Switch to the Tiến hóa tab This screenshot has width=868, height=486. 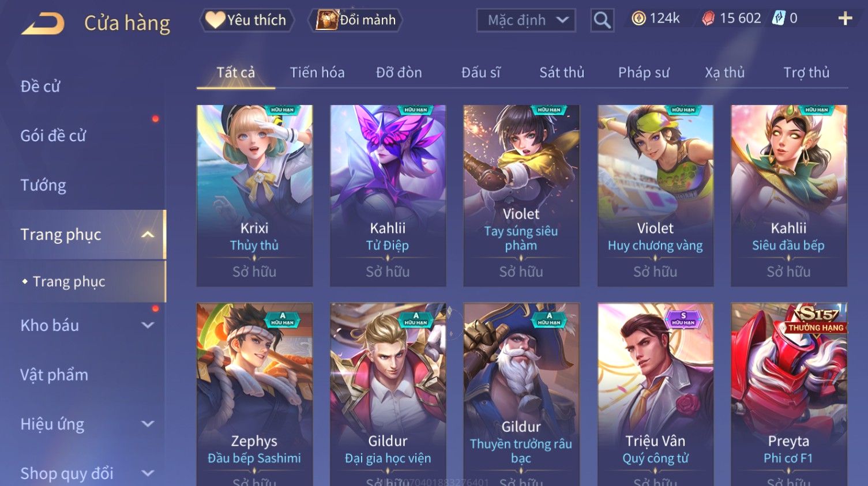[317, 73]
